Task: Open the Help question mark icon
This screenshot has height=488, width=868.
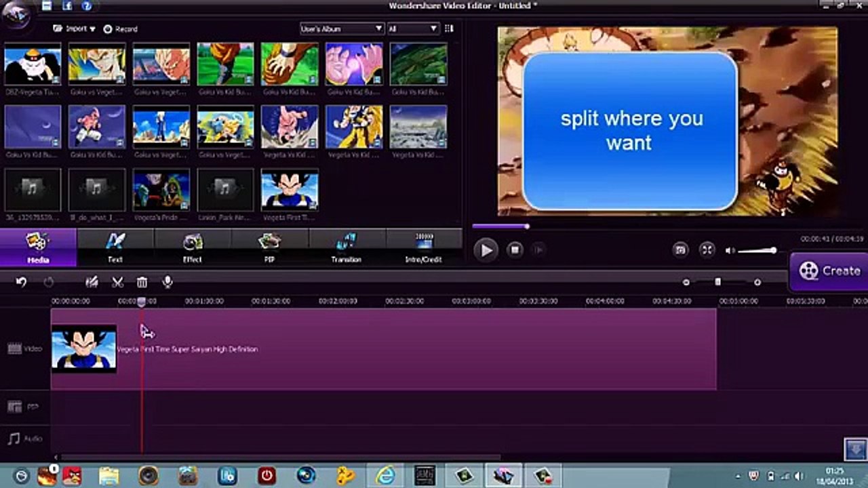Action: click(87, 6)
